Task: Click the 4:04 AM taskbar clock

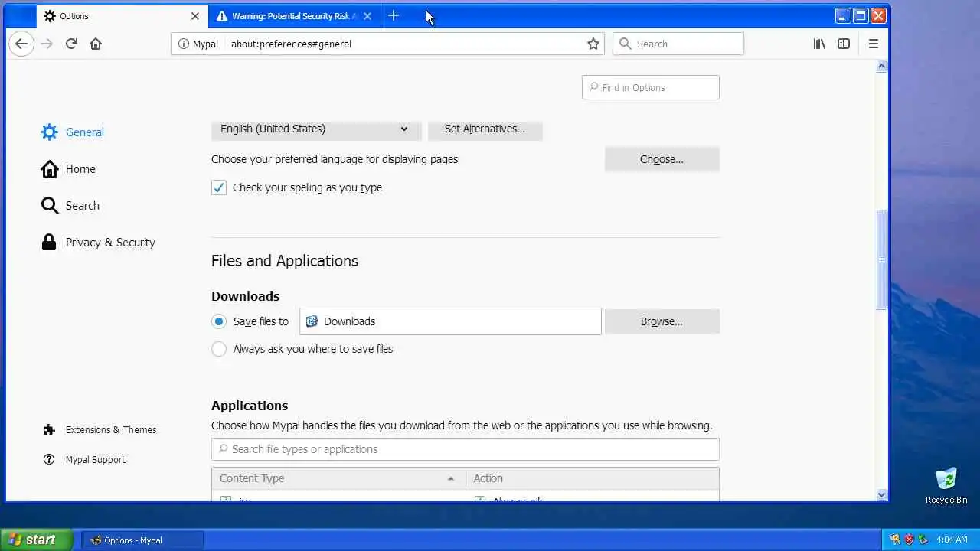Action: (x=952, y=540)
